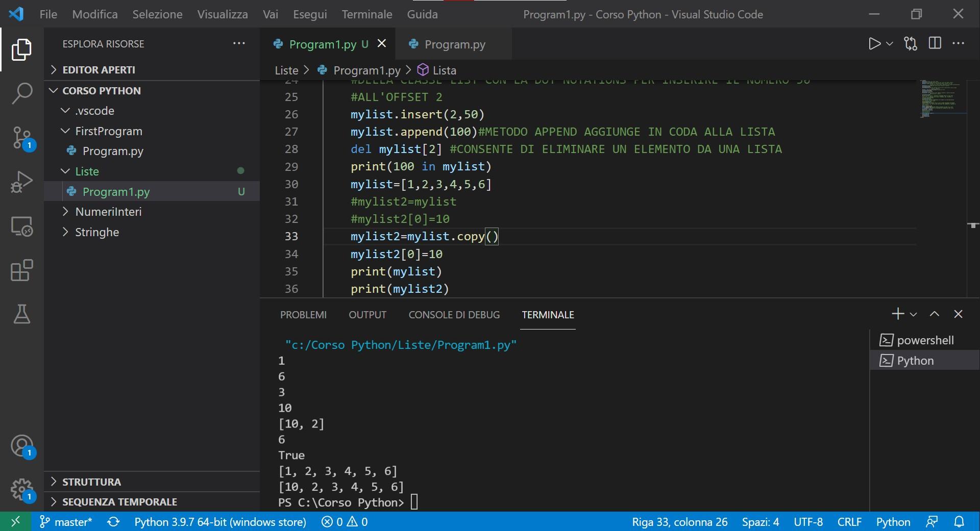This screenshot has width=980, height=531.
Task: Synchronize changes icon in status bar
Action: [x=113, y=521]
